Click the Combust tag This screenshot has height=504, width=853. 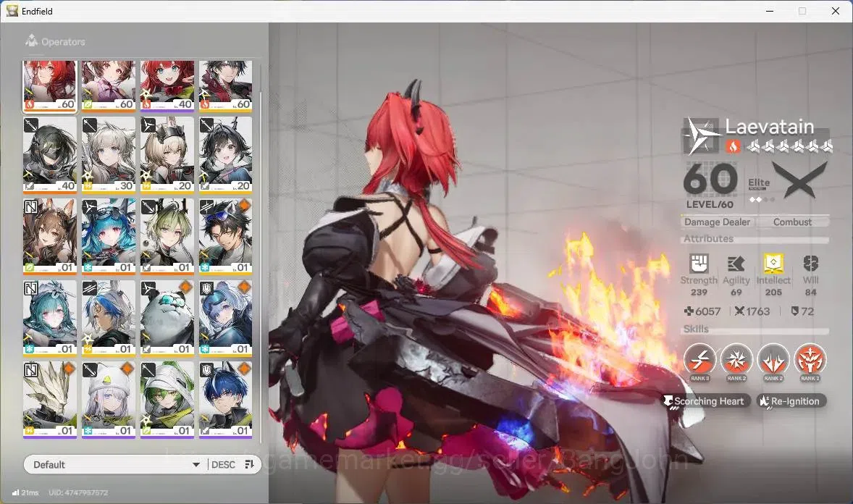[x=792, y=222]
